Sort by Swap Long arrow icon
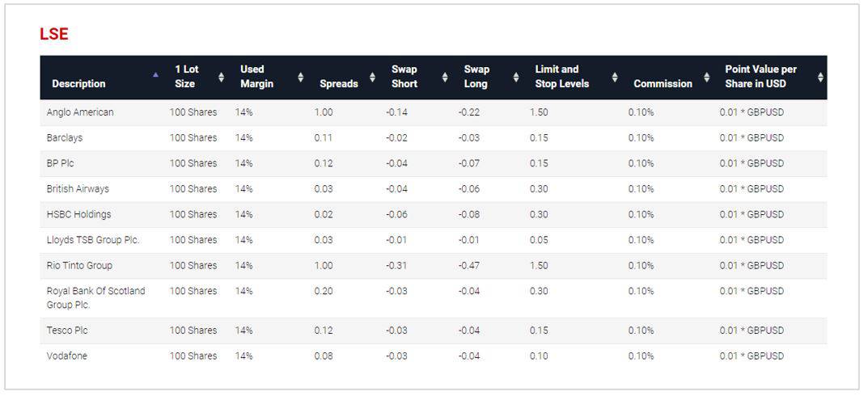Image resolution: width=868 pixels, height=400 pixels. (x=516, y=78)
